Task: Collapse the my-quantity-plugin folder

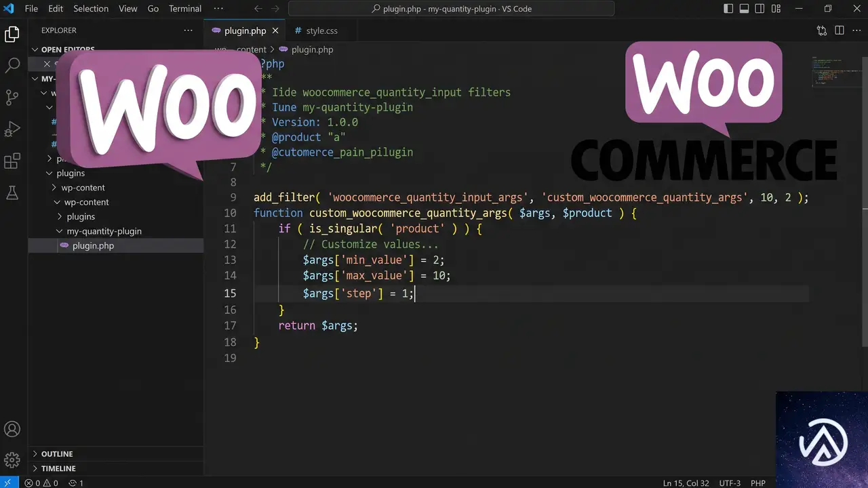Action: point(60,231)
